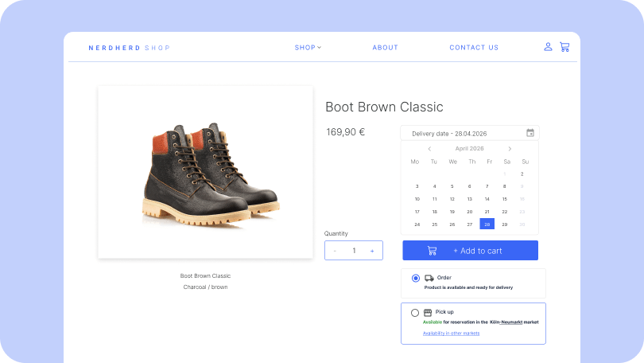The image size is (644, 363).
Task: Select April 10 in the calendar
Action: click(417, 199)
